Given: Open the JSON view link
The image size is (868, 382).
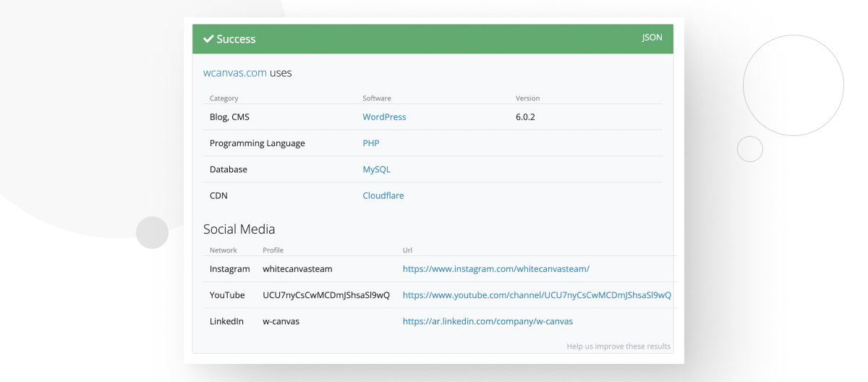Looking at the screenshot, I should 652,38.
